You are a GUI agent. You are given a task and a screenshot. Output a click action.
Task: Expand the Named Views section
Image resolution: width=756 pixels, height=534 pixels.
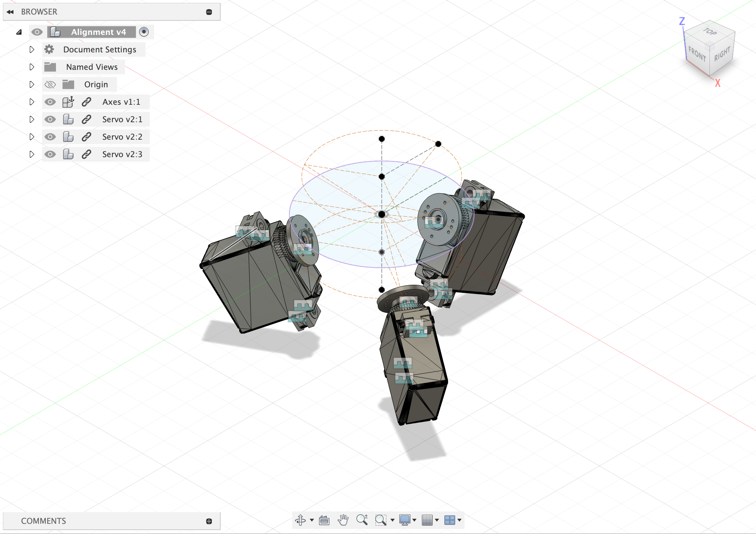[x=31, y=67]
